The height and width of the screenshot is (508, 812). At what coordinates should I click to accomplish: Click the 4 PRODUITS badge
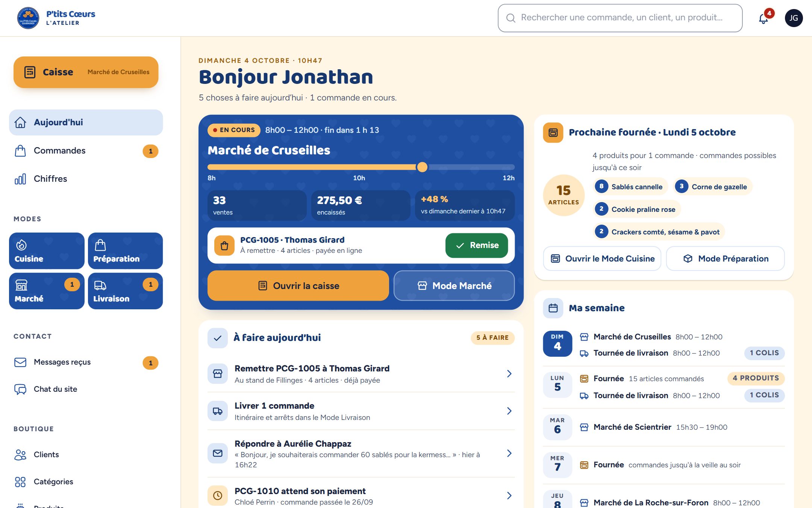click(x=756, y=378)
